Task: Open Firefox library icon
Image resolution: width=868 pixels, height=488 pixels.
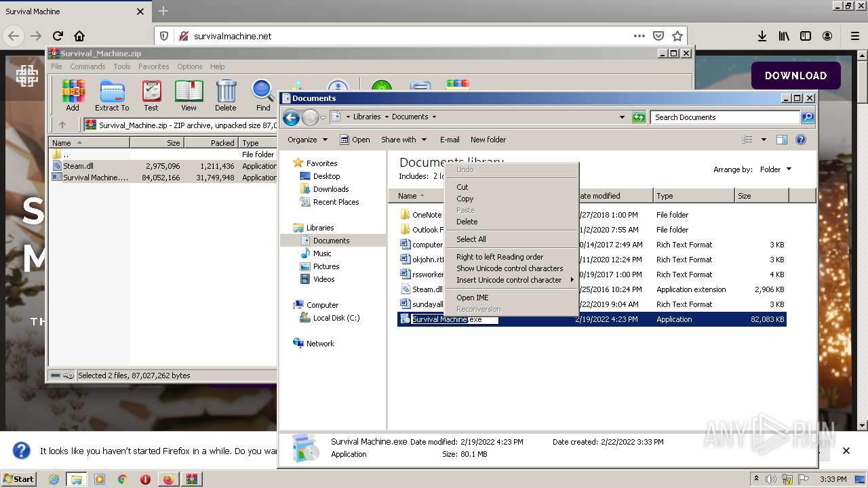Action: pyautogui.click(x=784, y=36)
